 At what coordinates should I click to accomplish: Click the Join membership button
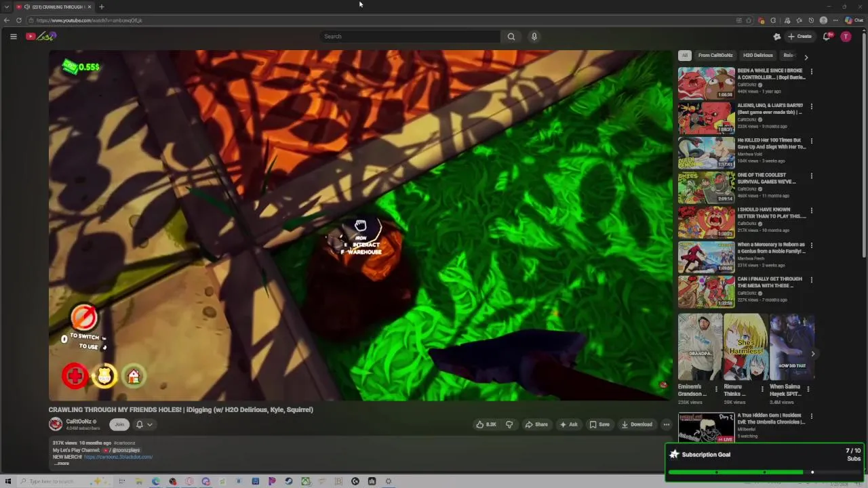point(119,424)
